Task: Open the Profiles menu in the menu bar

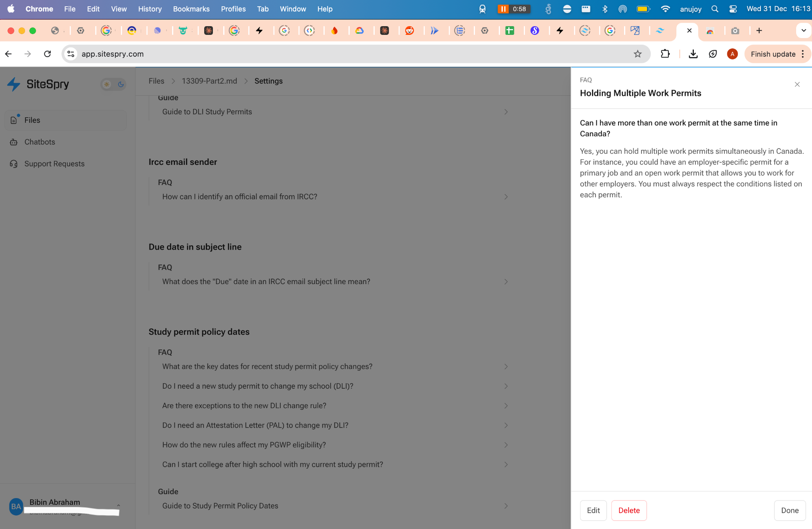Action: coord(233,9)
